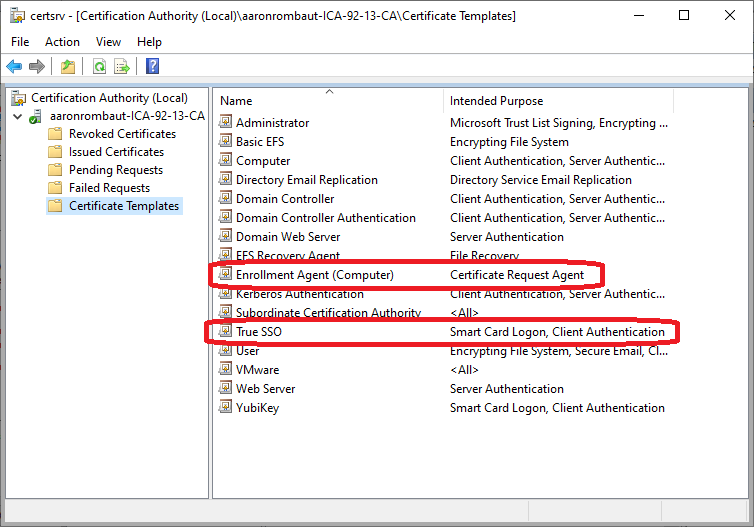
Task: Select the Failed Requests folder
Action: coord(109,188)
